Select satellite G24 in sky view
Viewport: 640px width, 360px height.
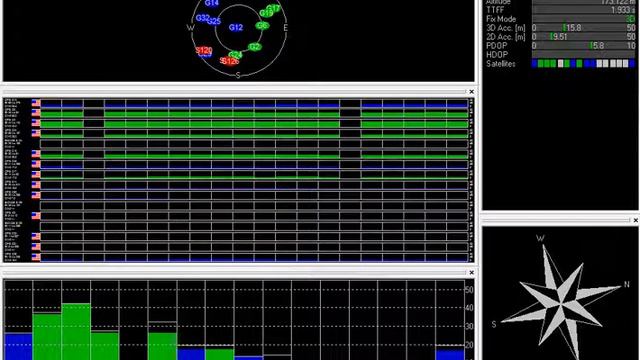(x=236, y=55)
